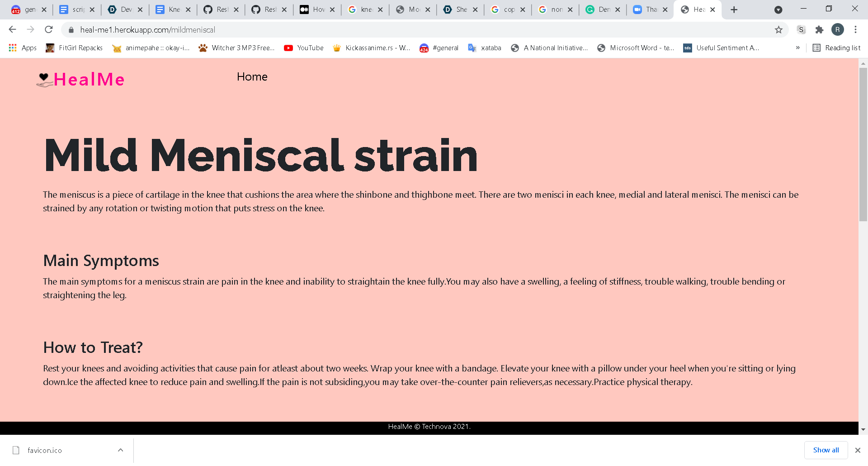This screenshot has height=466, width=868.
Task: Open the YouTube bookmark
Action: point(304,48)
